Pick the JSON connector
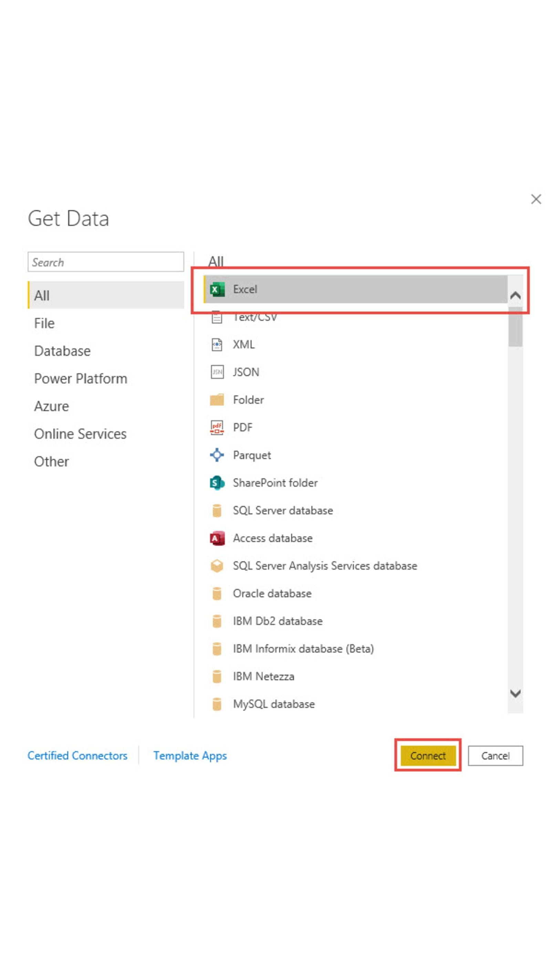 tap(245, 372)
